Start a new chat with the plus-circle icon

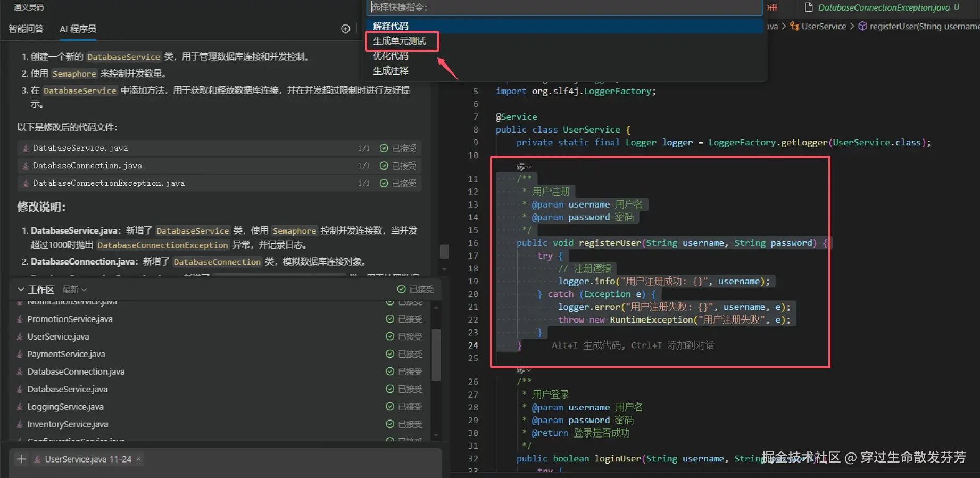pos(345,29)
